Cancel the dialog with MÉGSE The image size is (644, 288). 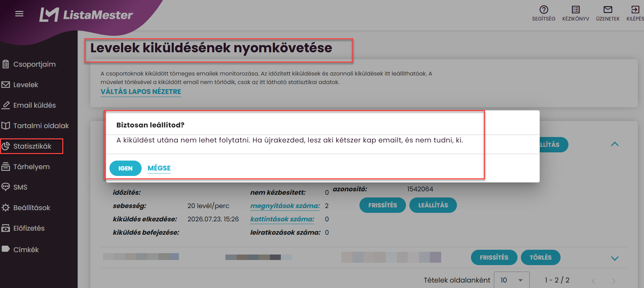[159, 168]
